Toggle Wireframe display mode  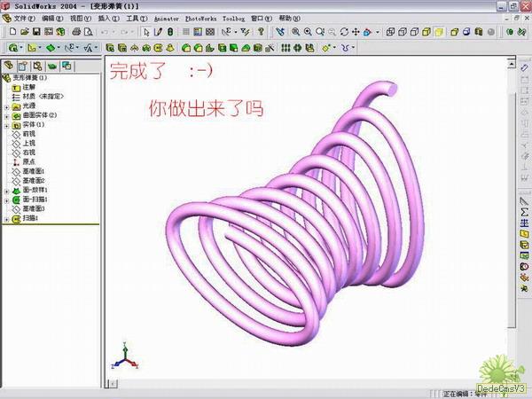pyautogui.click(x=390, y=32)
